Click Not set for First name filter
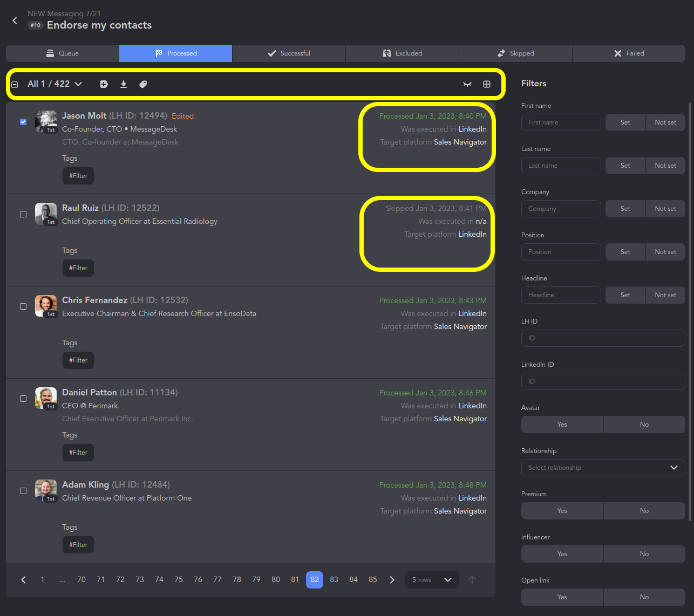Screen dimensions: 694x616 click(x=665, y=122)
